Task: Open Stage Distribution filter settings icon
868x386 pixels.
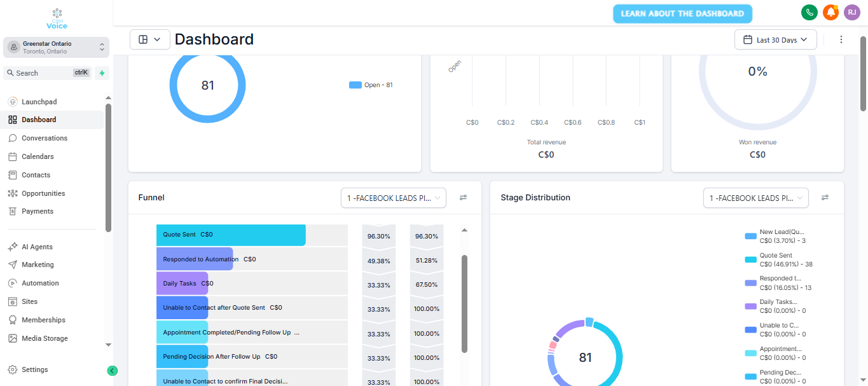Action: (825, 198)
